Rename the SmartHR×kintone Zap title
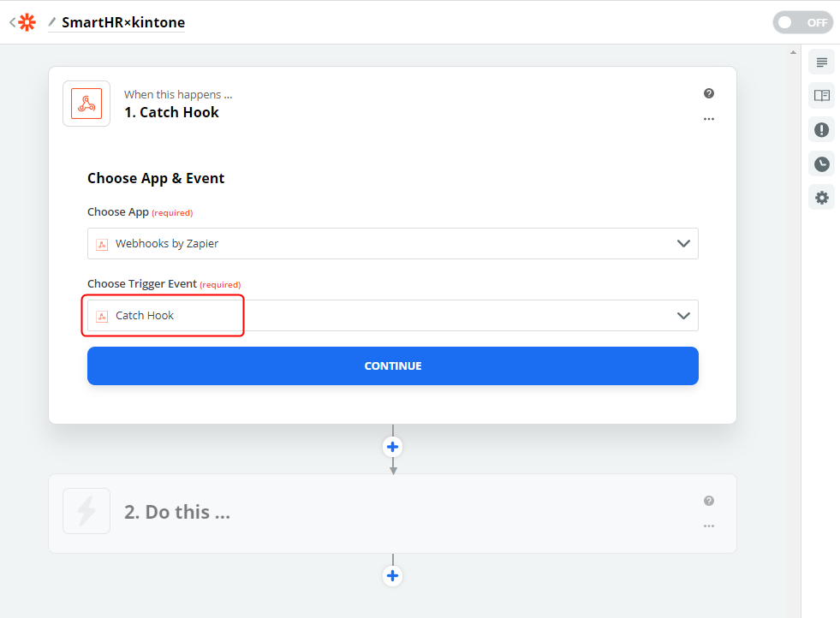Screen dimensions: 840x618 (x=123, y=22)
